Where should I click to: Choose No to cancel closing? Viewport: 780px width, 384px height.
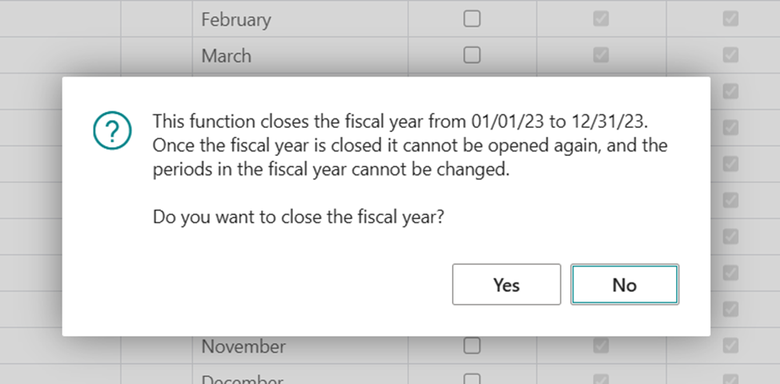coord(624,285)
